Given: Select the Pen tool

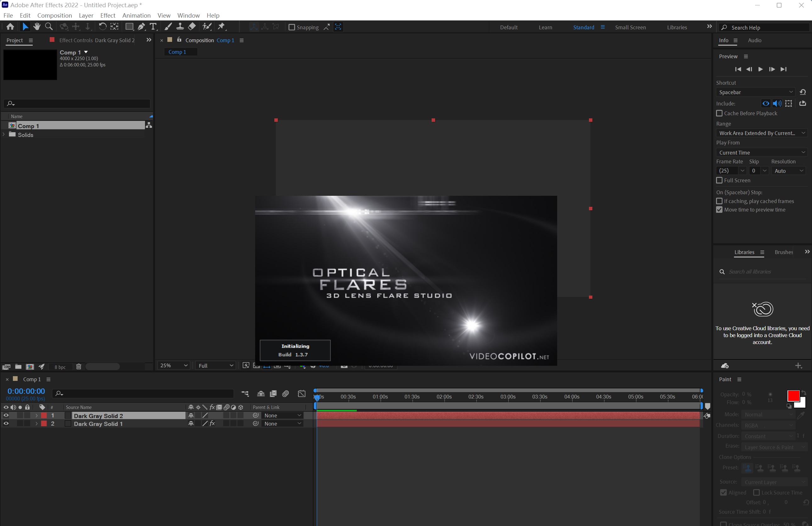Looking at the screenshot, I should pyautogui.click(x=141, y=27).
